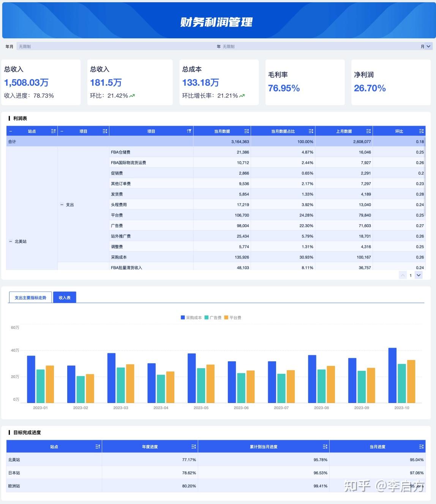Sort 累计到当月进度 column icon
The image size is (436, 504).
325,447
